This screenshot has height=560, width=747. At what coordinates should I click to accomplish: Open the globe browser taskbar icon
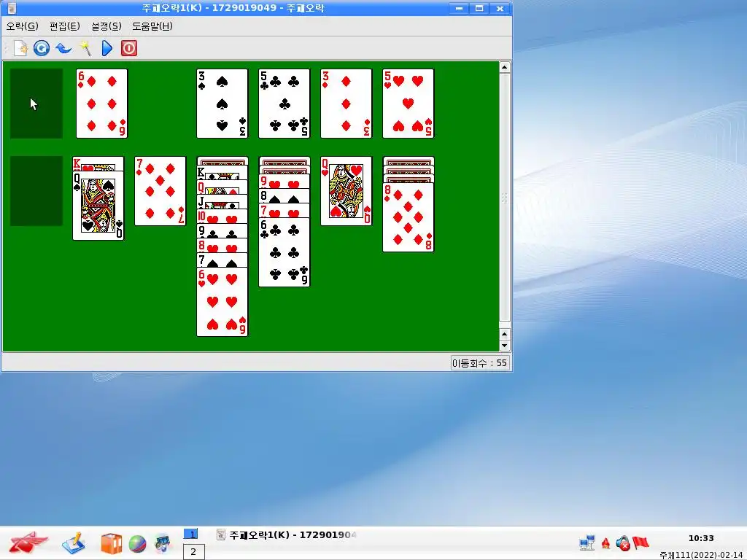[x=137, y=544]
